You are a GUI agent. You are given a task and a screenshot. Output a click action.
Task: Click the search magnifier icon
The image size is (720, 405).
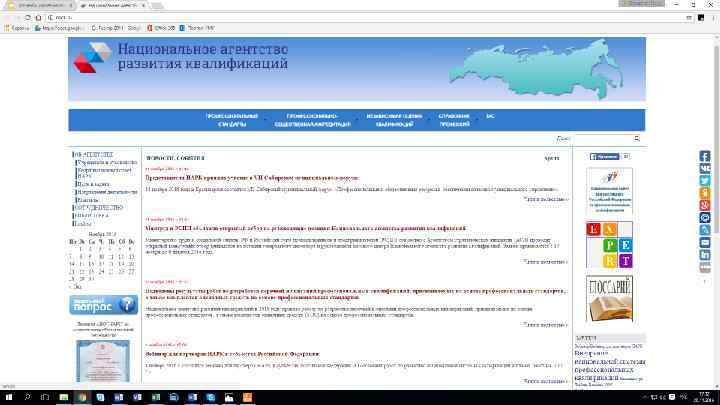click(637, 138)
